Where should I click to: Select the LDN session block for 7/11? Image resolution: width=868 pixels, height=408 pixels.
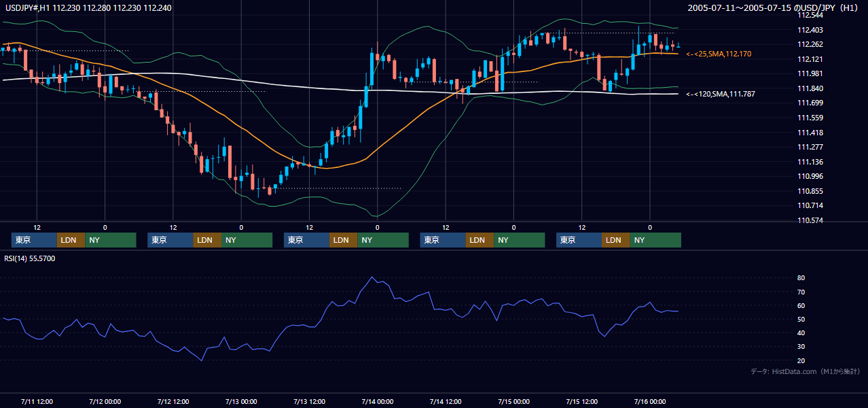coord(71,240)
